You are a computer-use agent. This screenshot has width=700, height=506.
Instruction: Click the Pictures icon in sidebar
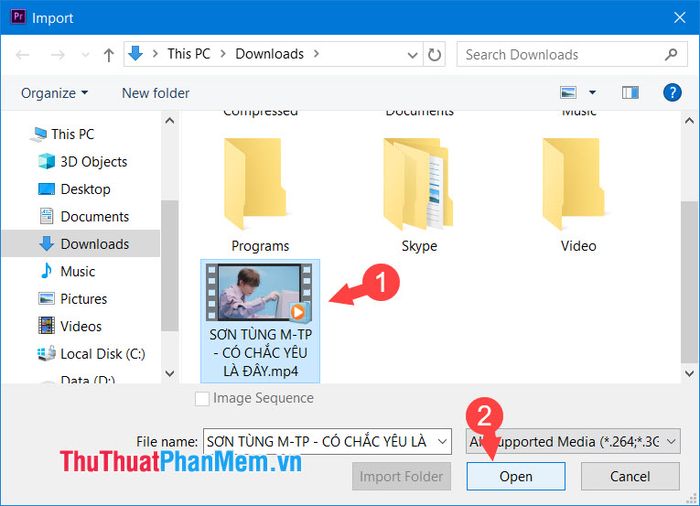(46, 298)
